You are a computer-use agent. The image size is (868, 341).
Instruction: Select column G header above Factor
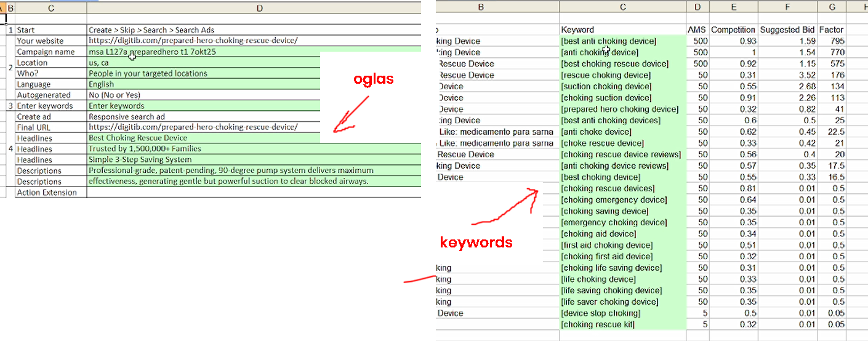[x=831, y=7]
